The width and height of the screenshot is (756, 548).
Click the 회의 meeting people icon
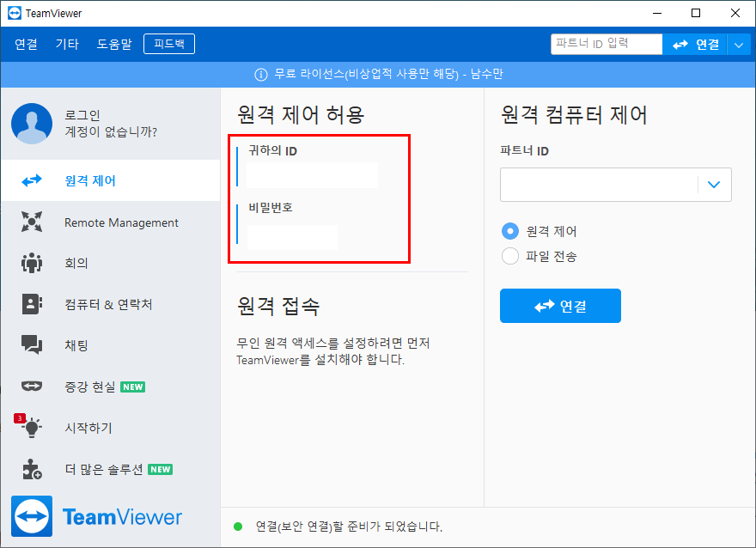point(32,263)
